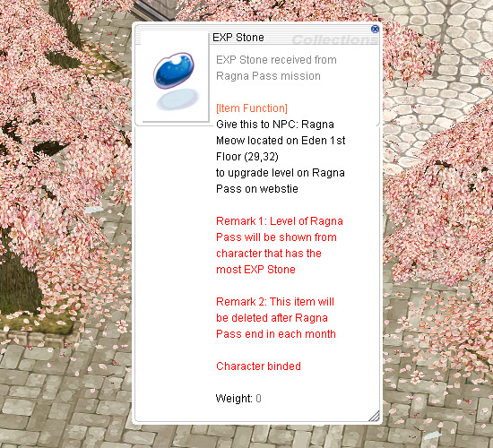The image size is (493, 448).
Task: Click the blue EXP Stone item image
Action: [174, 71]
